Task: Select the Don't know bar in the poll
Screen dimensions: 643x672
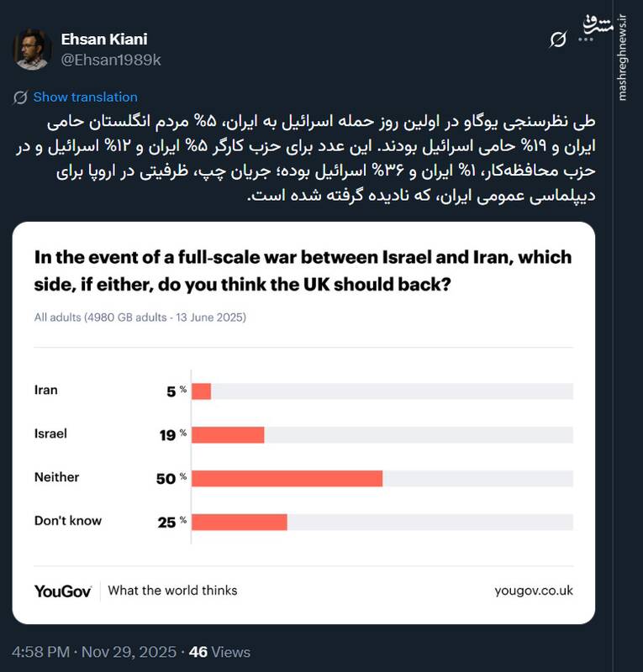Action: click(x=240, y=521)
